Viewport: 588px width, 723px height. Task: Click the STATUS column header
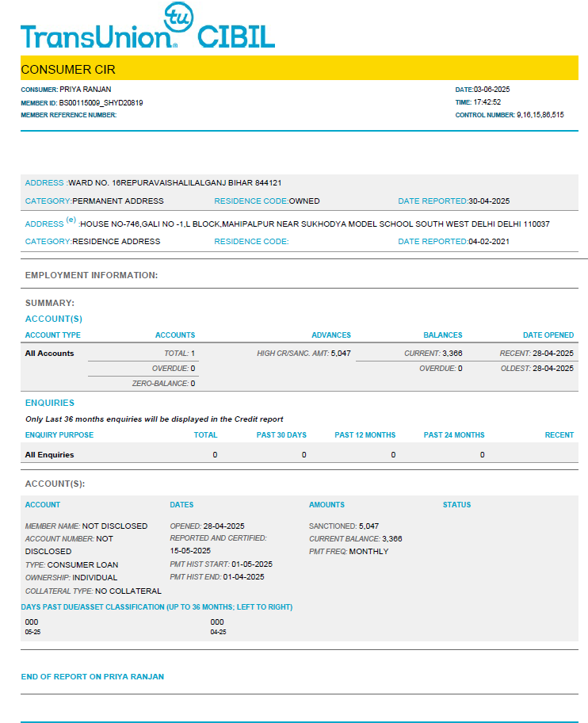[x=456, y=505]
